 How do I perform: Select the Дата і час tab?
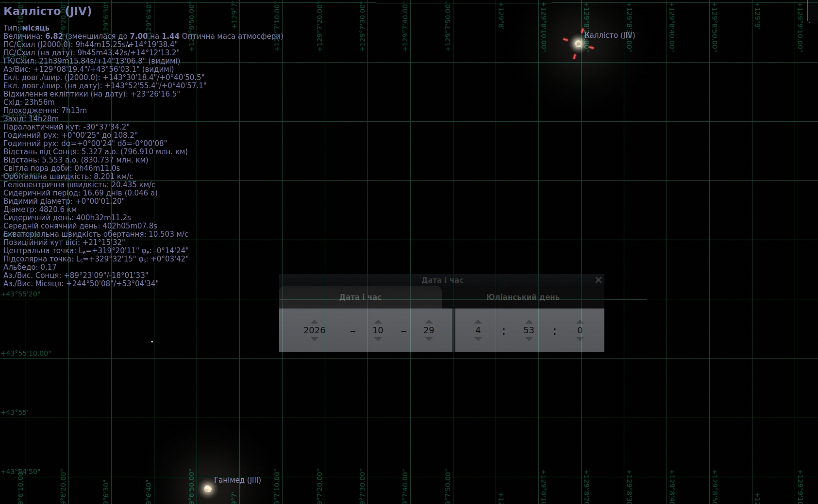[360, 297]
